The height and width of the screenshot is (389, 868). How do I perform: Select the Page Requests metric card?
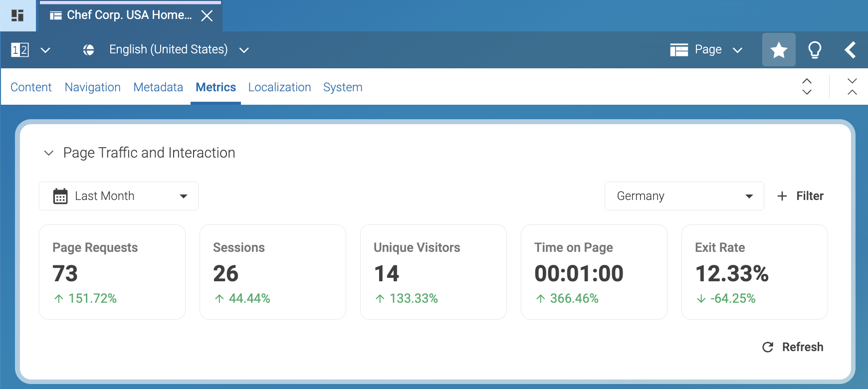tap(112, 272)
